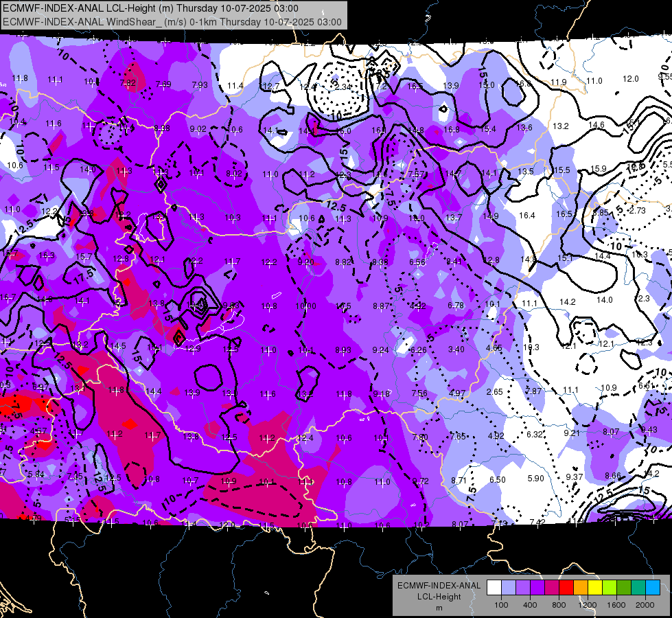The width and height of the screenshot is (672, 618).
Task: Click the WindShear 0-1km title line
Action: [x=172, y=22]
